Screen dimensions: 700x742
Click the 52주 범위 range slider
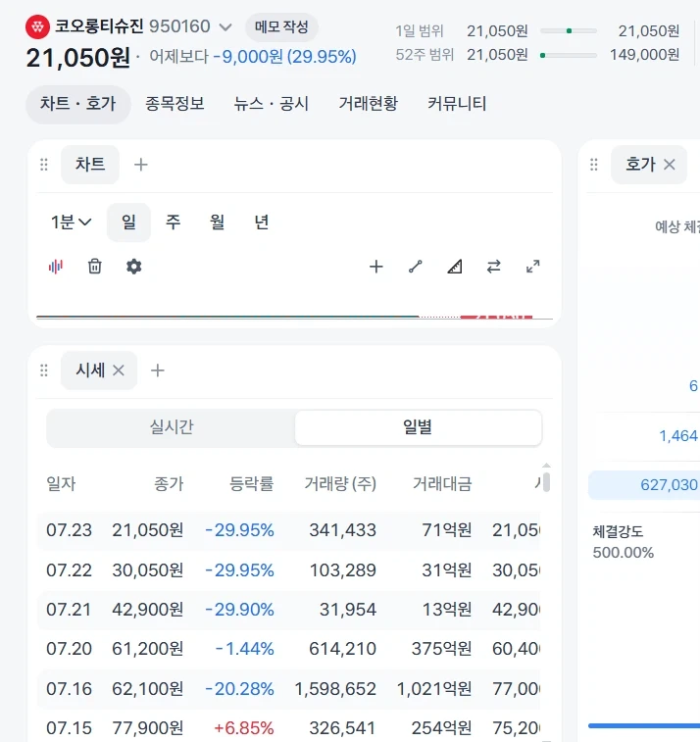(x=569, y=55)
